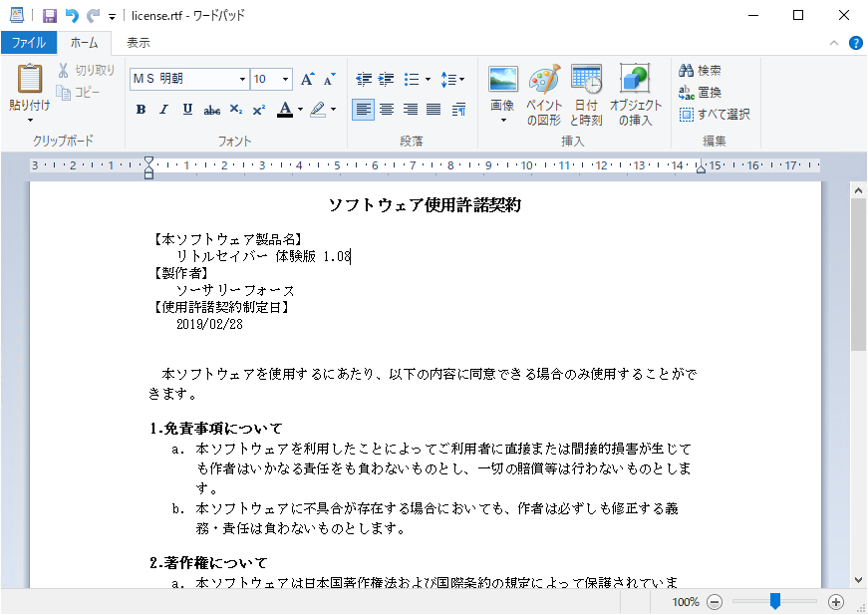The width and height of the screenshot is (868, 615).
Task: Open the ファイル menu
Action: pos(28,43)
